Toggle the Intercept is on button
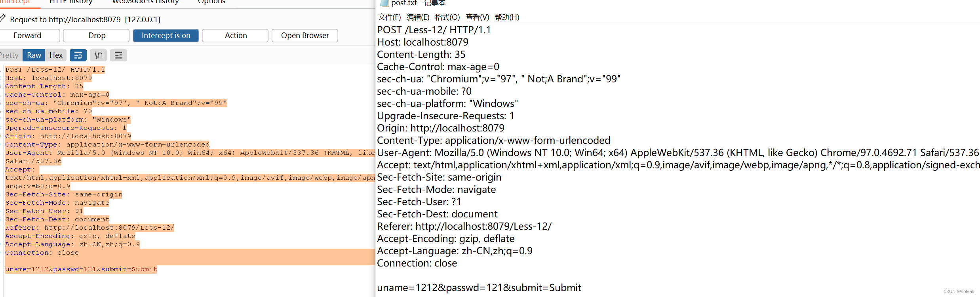This screenshot has height=297, width=980. pos(166,35)
